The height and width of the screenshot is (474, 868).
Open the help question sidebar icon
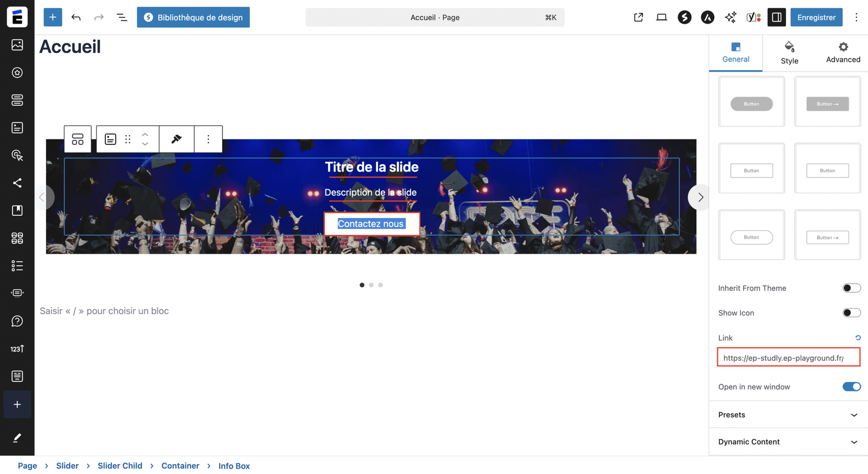[x=17, y=321]
